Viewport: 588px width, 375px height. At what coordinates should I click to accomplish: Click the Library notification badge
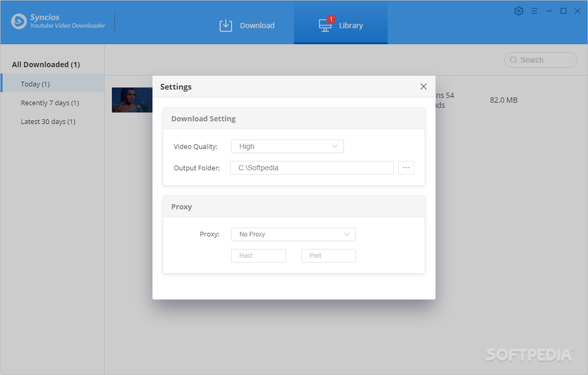point(331,19)
